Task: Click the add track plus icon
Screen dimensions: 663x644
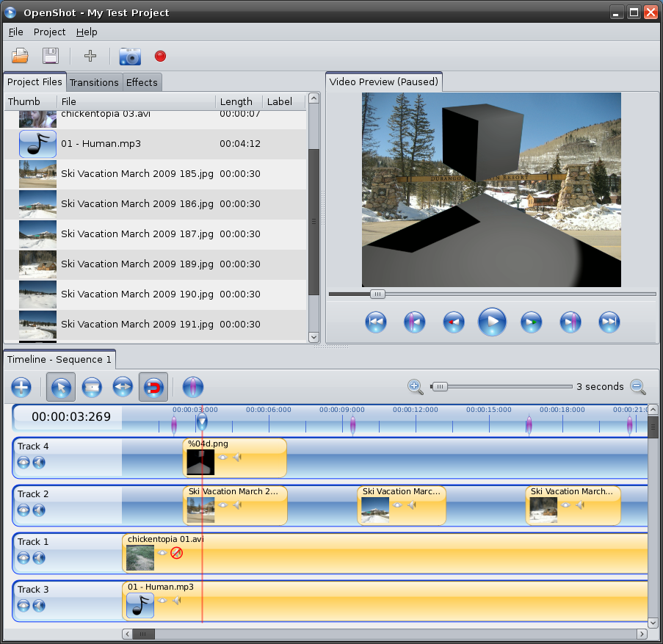Action: click(x=21, y=386)
